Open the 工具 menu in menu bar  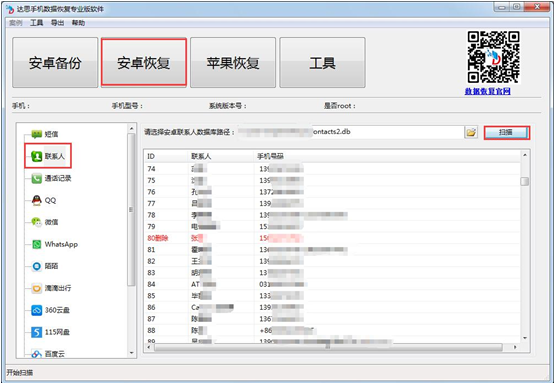point(36,23)
